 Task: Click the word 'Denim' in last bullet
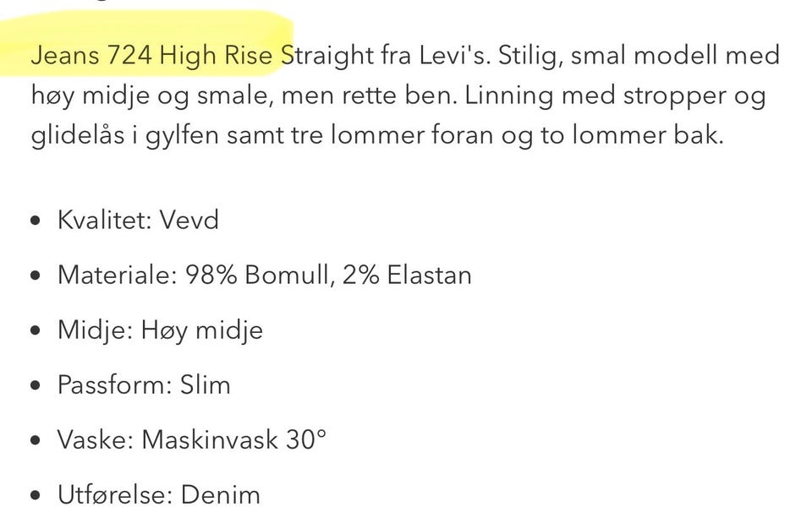[x=220, y=494]
